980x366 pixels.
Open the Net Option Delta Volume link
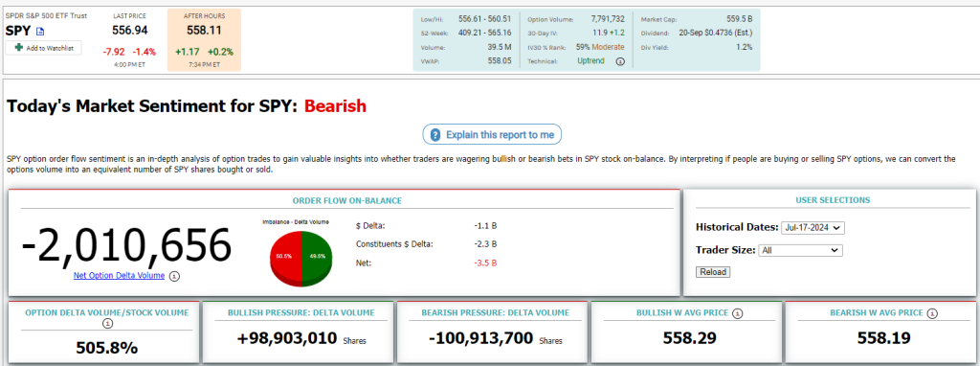click(x=119, y=275)
